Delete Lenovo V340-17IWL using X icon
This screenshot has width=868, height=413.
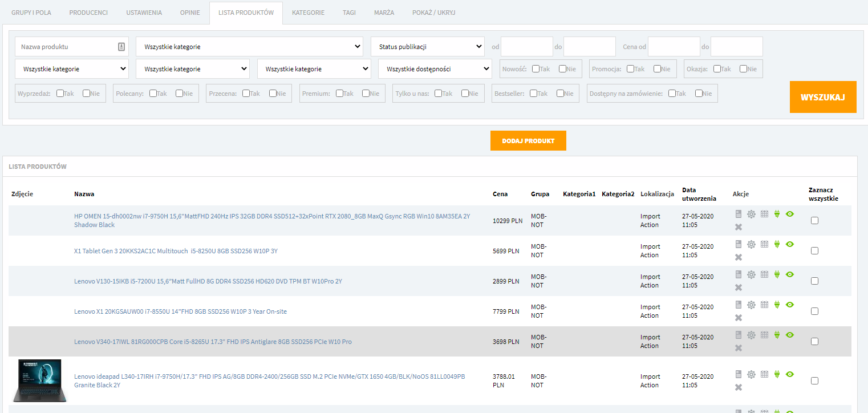739,348
